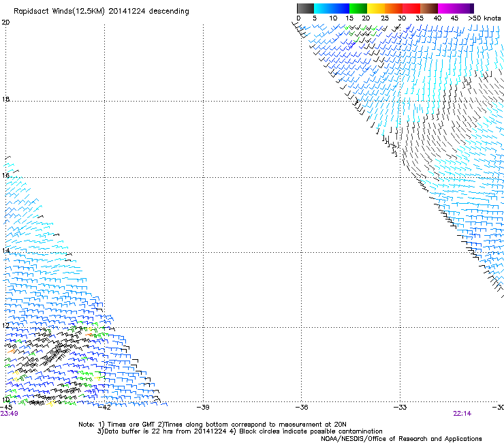Click the 'NOAA/NESDIS/Office of Research and Applications' credit
Image resolution: width=504 pixels, height=443 pixels.
pyautogui.click(x=401, y=439)
